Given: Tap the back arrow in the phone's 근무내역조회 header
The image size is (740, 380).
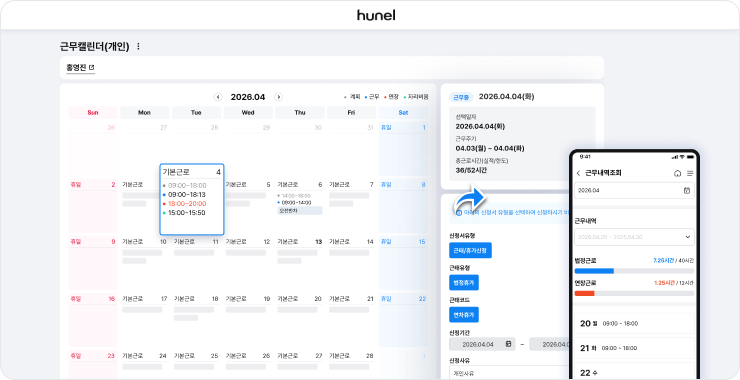Looking at the screenshot, I should (579, 173).
